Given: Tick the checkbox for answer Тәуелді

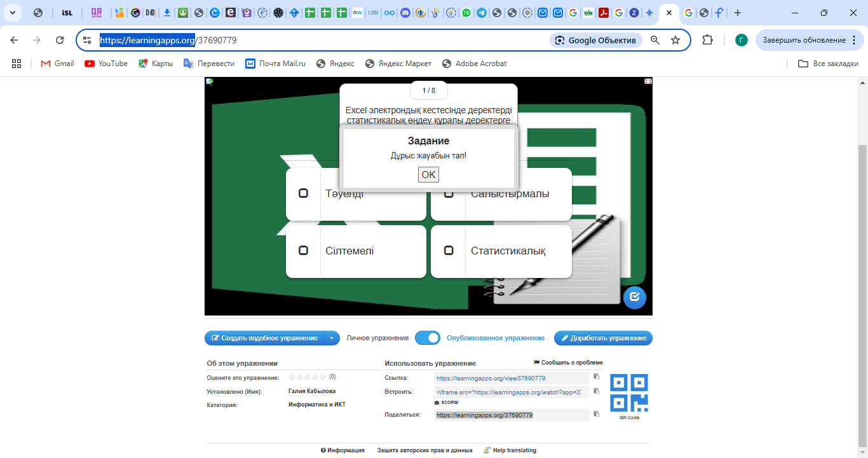Looking at the screenshot, I should (304, 193).
